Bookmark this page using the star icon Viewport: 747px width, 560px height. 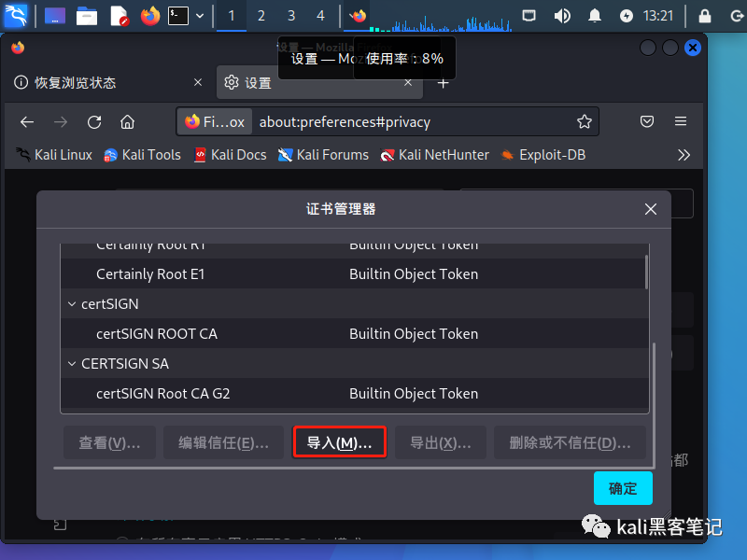585,121
